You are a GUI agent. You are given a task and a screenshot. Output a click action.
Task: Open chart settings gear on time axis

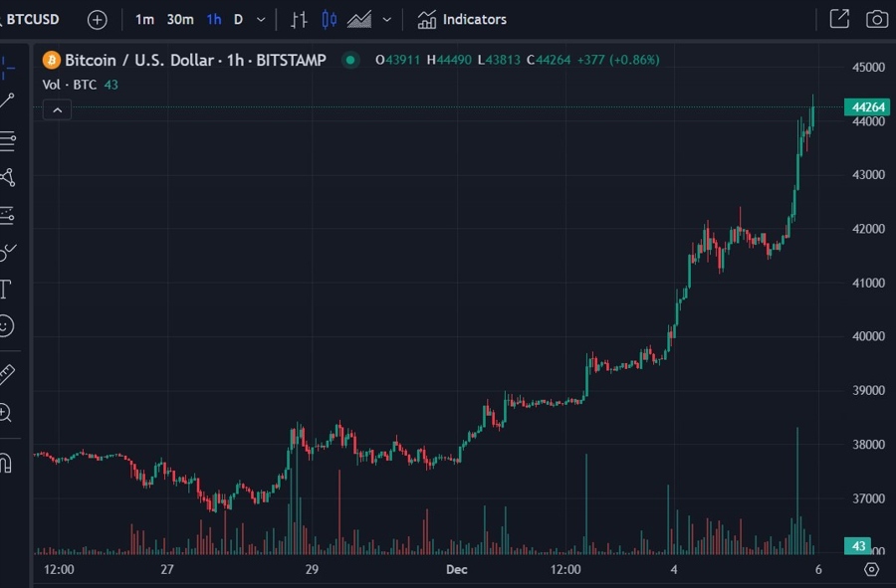tap(871, 569)
